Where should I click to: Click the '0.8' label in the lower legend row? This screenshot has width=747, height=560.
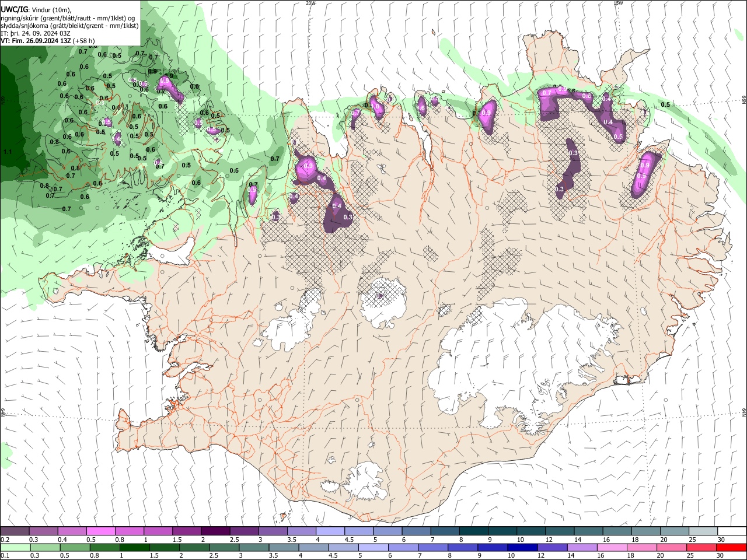click(x=95, y=555)
